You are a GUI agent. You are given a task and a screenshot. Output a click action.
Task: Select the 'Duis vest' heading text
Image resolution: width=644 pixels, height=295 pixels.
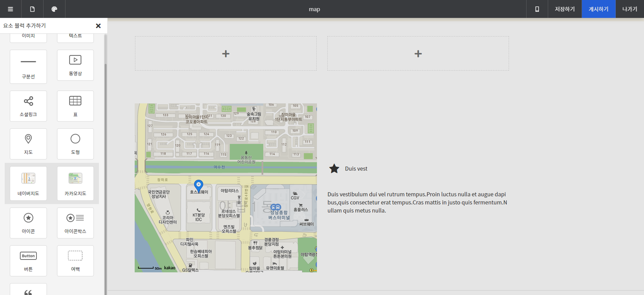[x=356, y=169]
